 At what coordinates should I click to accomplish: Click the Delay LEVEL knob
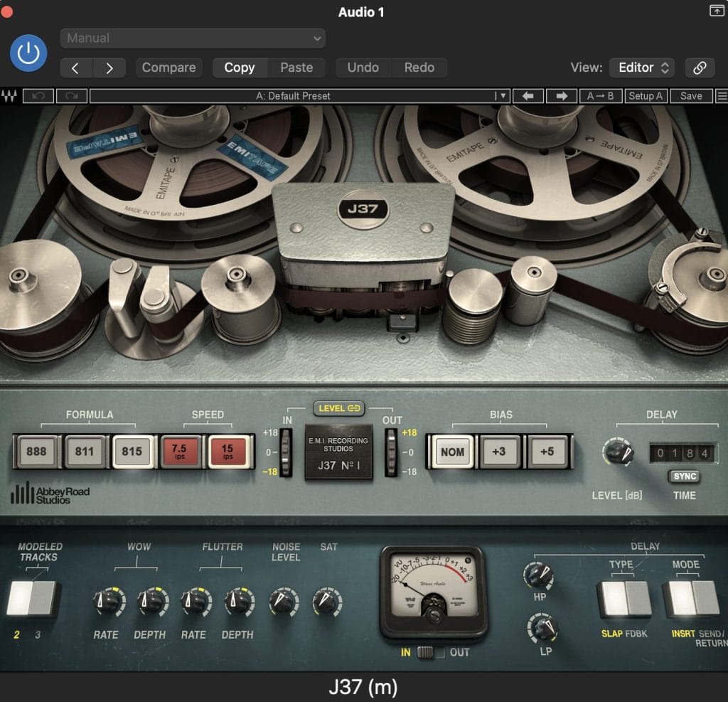619,452
